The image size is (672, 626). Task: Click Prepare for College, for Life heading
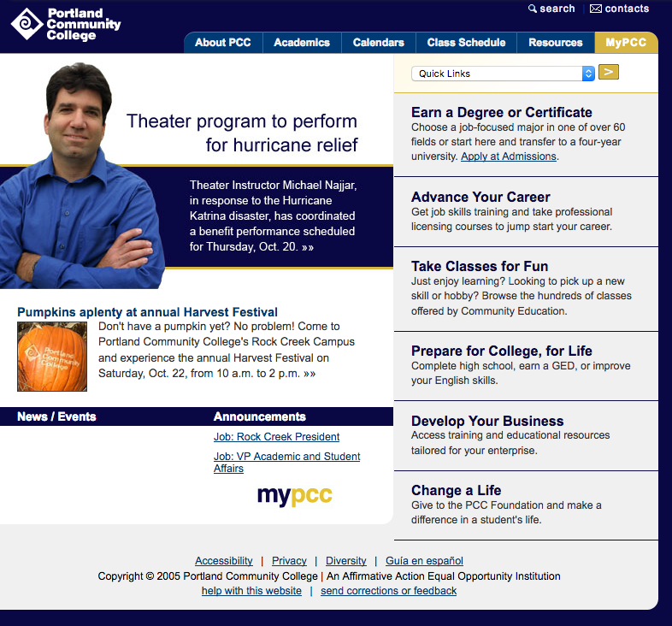501,351
